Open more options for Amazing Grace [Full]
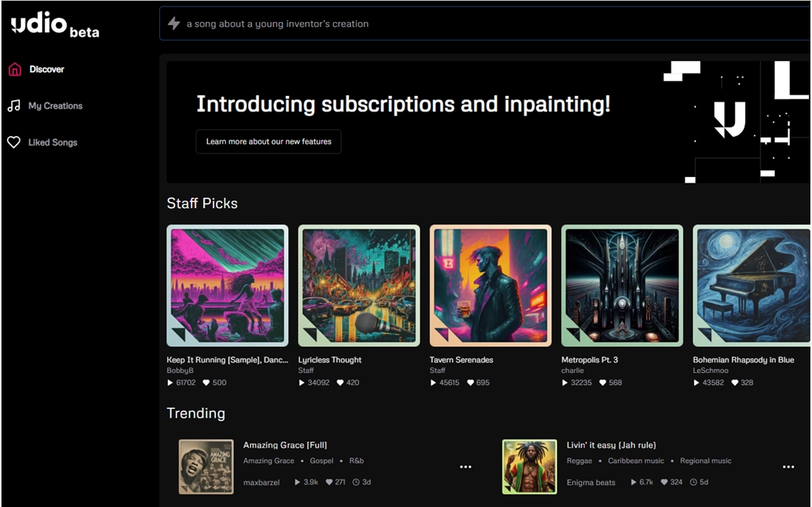Image resolution: width=812 pixels, height=507 pixels. 465,466
